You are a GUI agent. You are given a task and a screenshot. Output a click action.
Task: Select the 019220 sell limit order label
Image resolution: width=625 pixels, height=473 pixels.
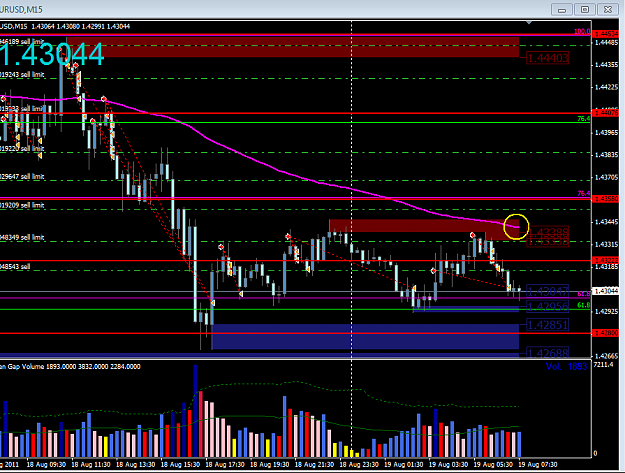(22, 149)
